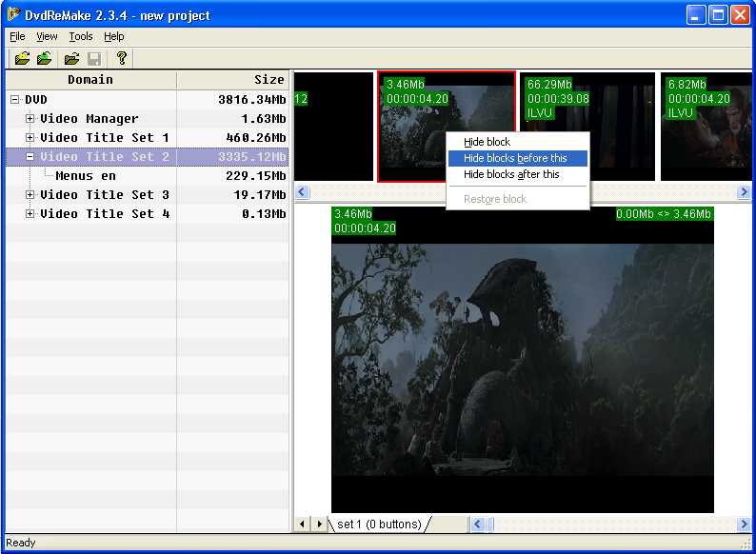
Task: Click the Size column header
Action: point(232,80)
